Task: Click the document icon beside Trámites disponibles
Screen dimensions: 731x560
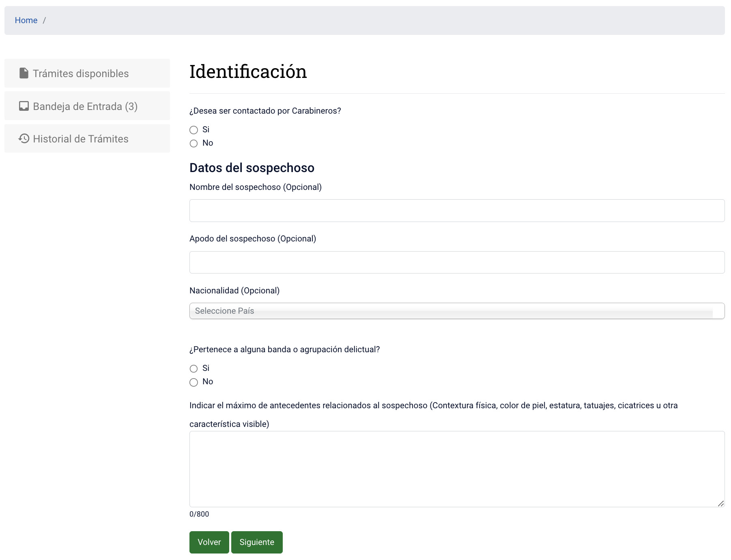Action: [x=23, y=73]
